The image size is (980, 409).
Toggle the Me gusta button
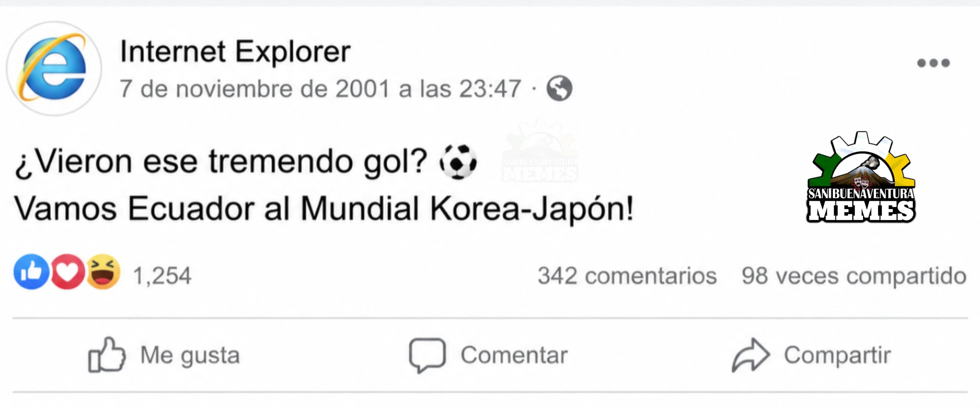click(164, 355)
